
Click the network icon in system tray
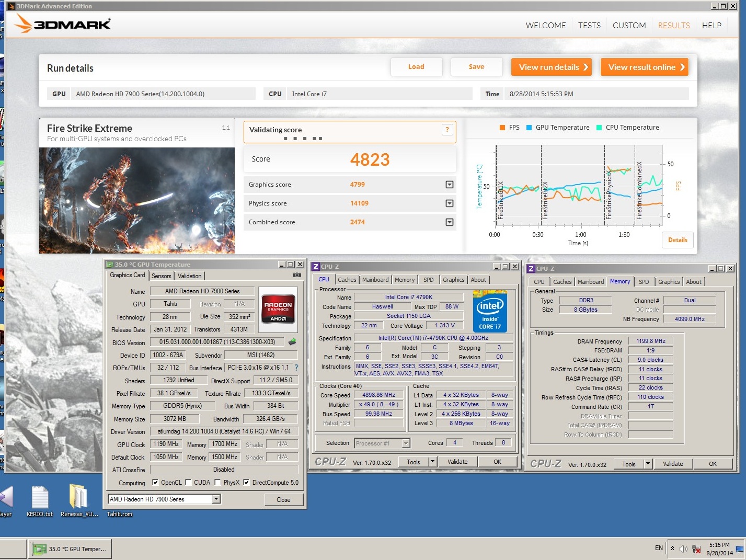tap(696, 548)
